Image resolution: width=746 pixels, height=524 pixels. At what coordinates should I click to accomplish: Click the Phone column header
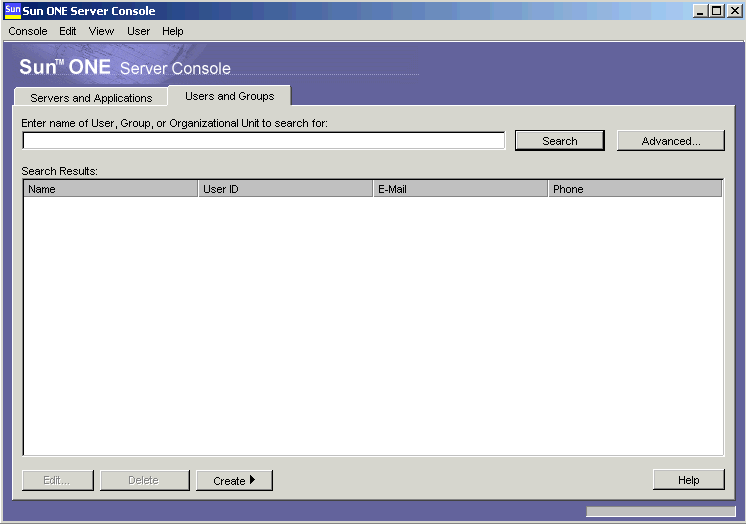point(635,189)
